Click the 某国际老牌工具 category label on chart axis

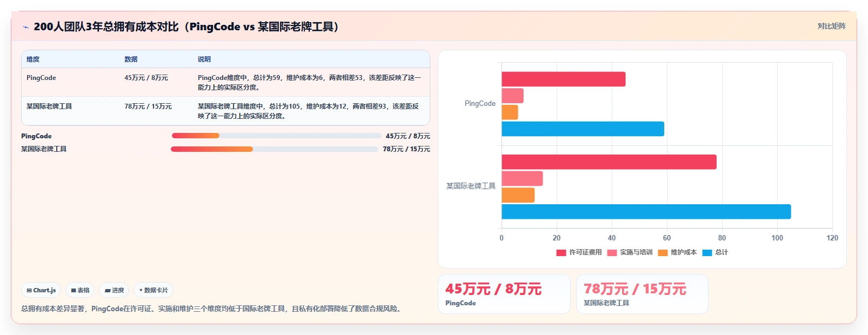pos(471,186)
